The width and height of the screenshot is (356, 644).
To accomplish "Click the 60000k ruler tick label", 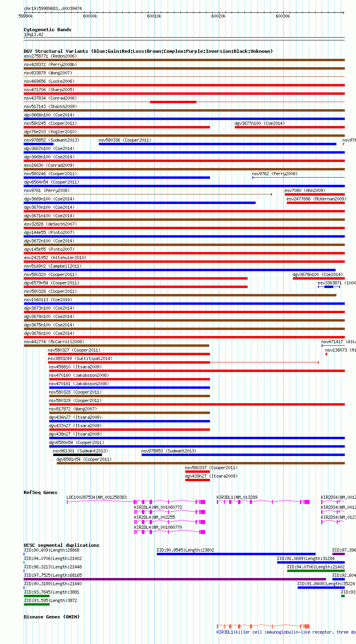I will 90,16.
